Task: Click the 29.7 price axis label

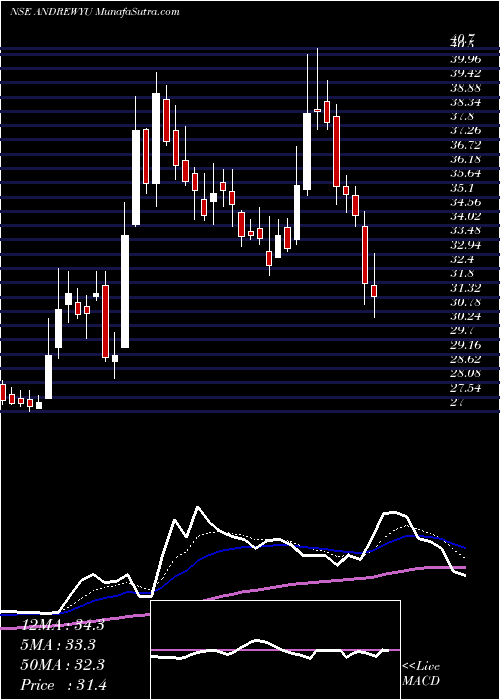Action: [x=462, y=331]
